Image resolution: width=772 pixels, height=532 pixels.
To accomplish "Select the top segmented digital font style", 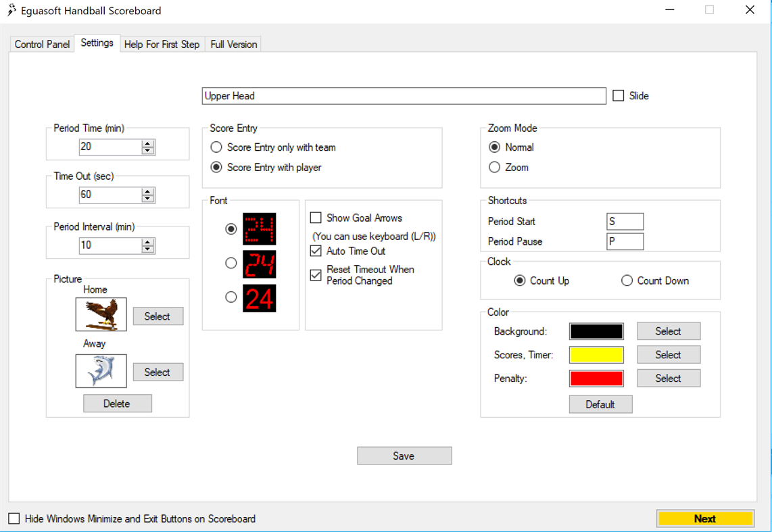I will coord(231,230).
